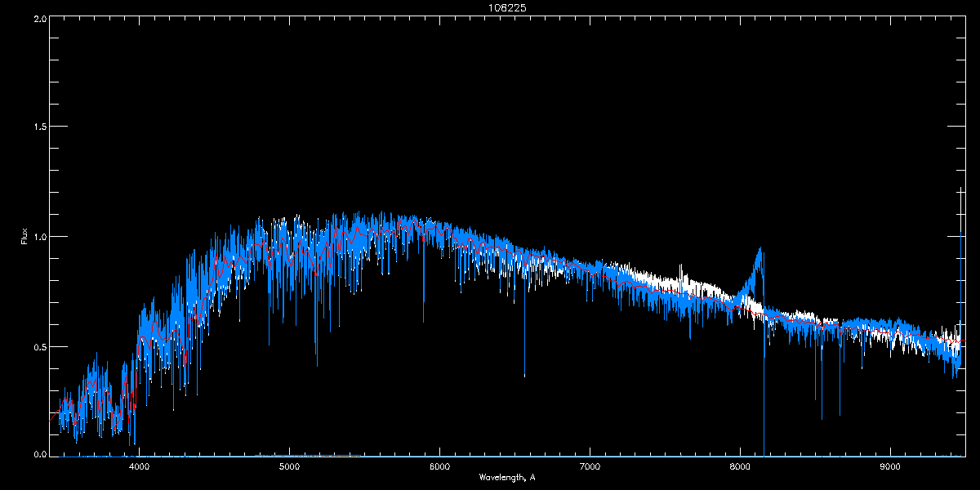Click the white spectrum bump near 7600
Image resolution: width=980 pixels, height=490 pixels.
pyautogui.click(x=682, y=266)
